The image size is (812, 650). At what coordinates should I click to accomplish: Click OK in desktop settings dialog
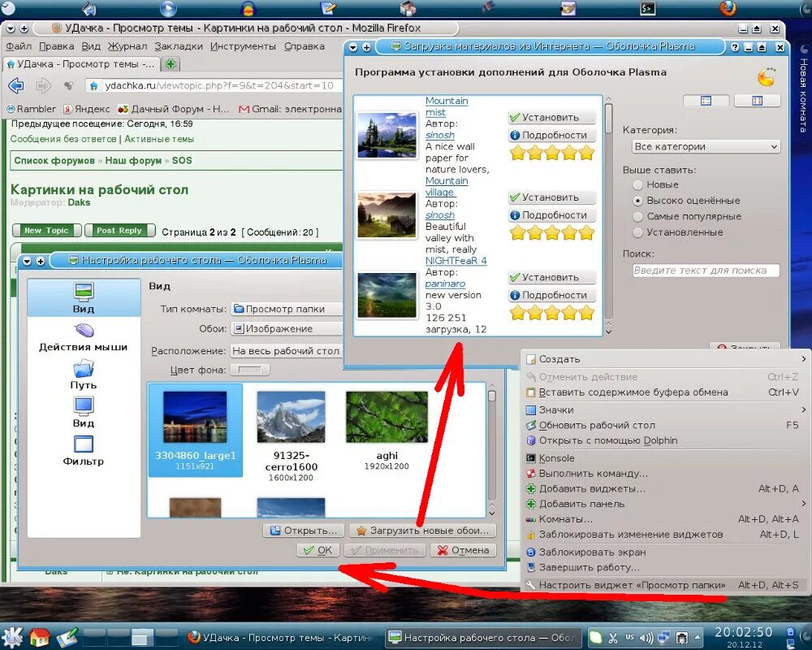pyautogui.click(x=318, y=551)
